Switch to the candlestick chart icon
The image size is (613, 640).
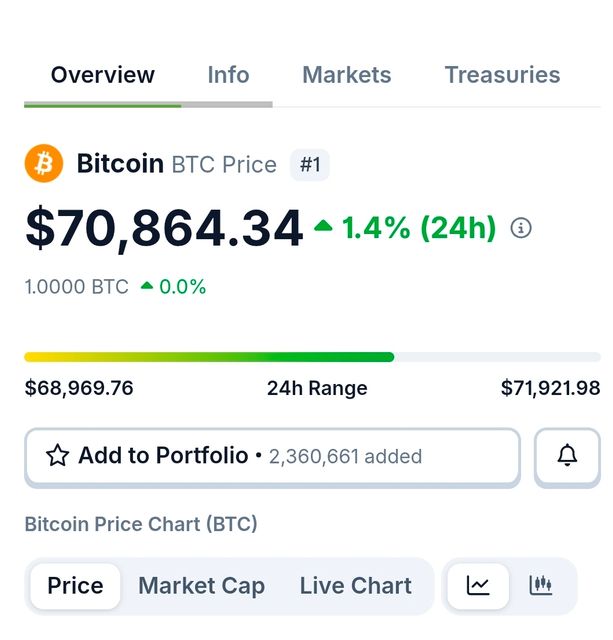click(541, 586)
